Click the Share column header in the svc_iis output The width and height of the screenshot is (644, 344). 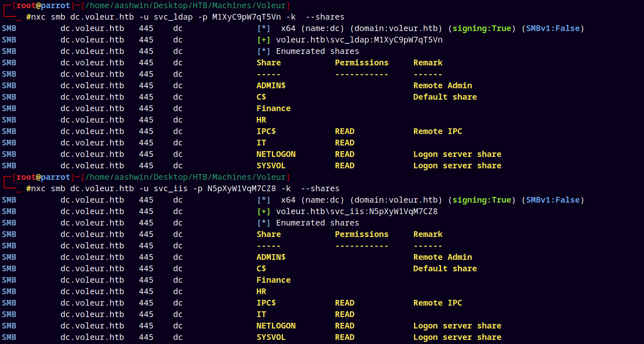tap(269, 235)
